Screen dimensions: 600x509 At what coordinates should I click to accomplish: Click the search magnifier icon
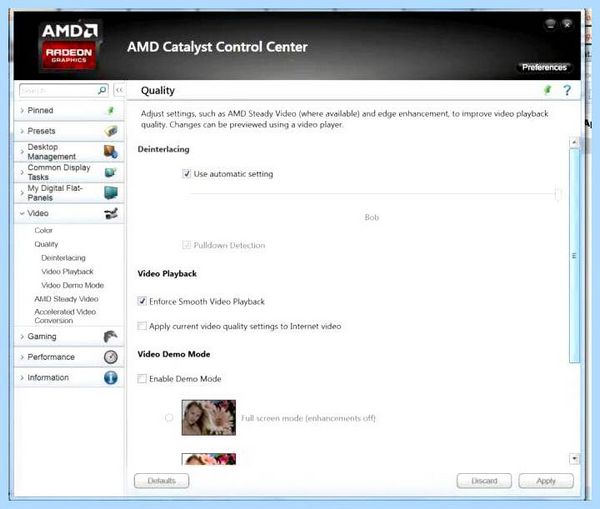click(102, 90)
